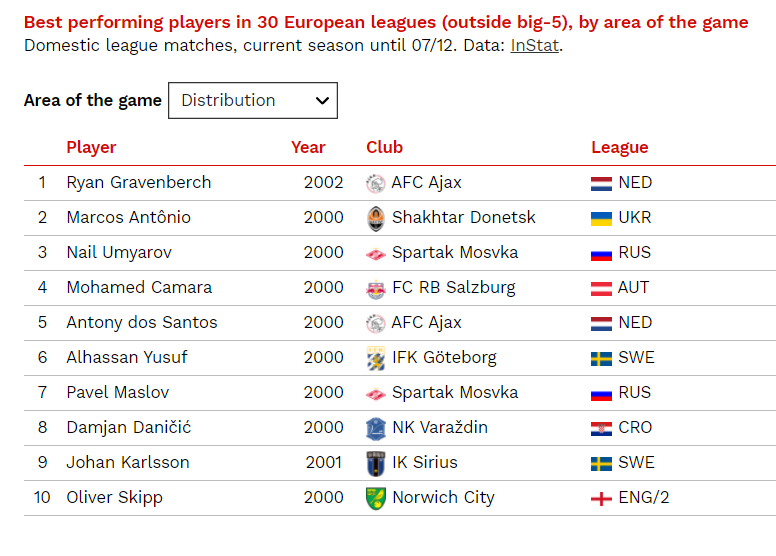
Task: Select player name Mohamed Camara
Action: [x=139, y=288]
